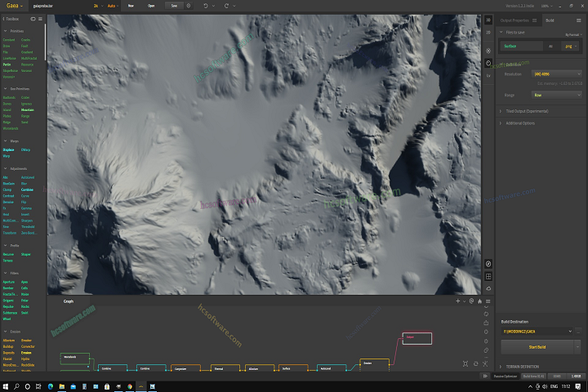Click the fit-to-view icon in graph corner
Screen dimensions: 588x392
tap(465, 363)
